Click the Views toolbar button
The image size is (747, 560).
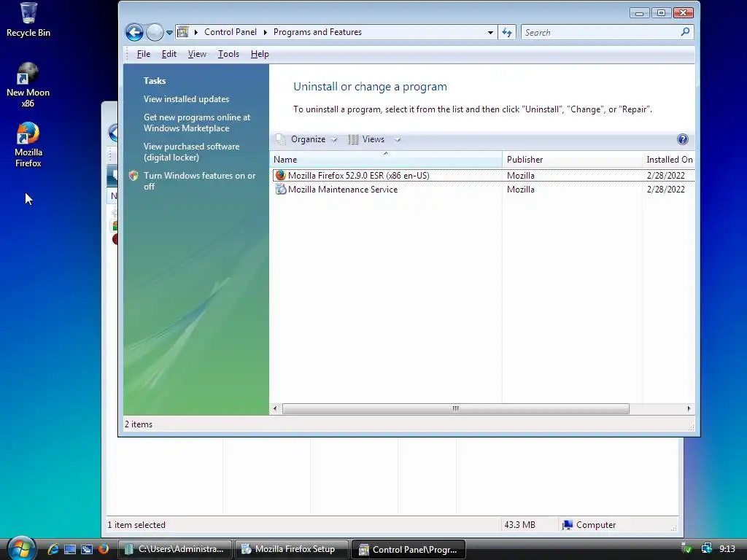pos(366,139)
